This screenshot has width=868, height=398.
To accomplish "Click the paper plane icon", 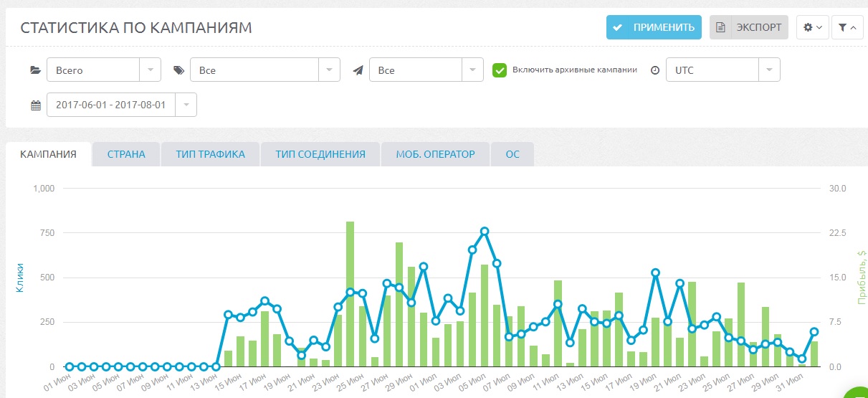I will click(x=358, y=70).
